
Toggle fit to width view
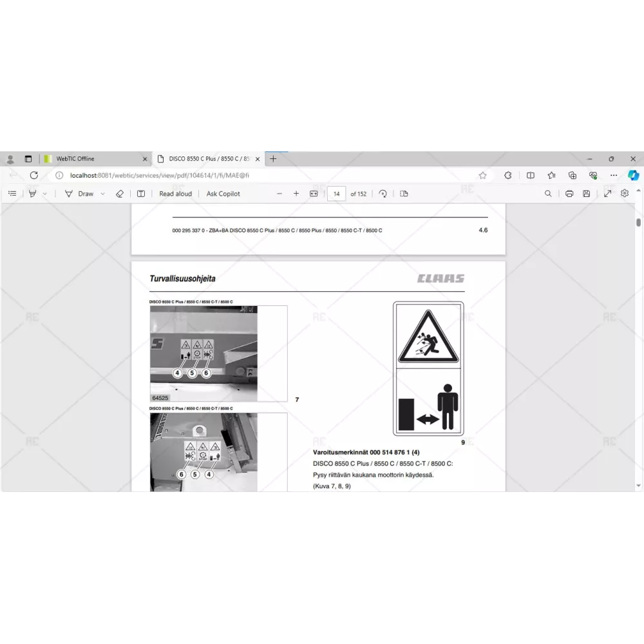coord(314,193)
